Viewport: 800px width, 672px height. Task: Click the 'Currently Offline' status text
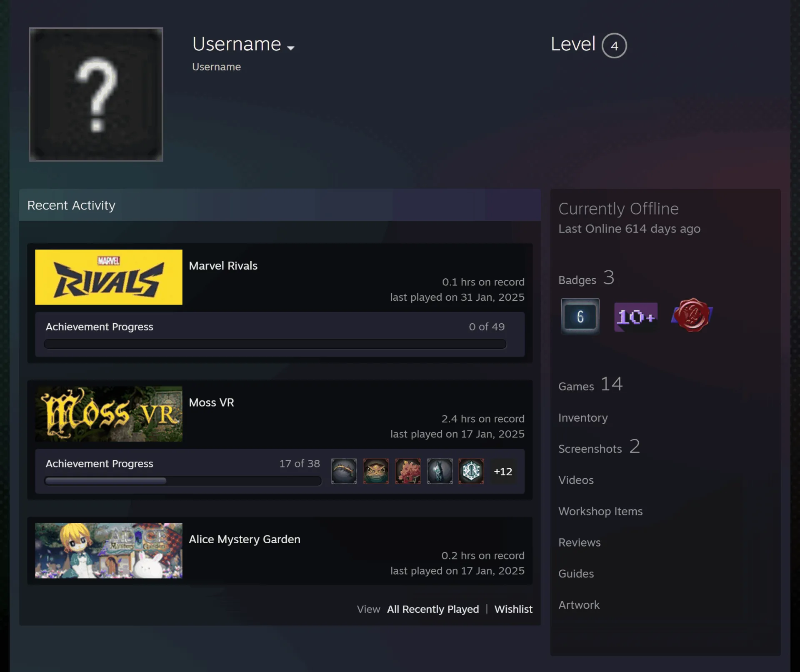pos(618,209)
